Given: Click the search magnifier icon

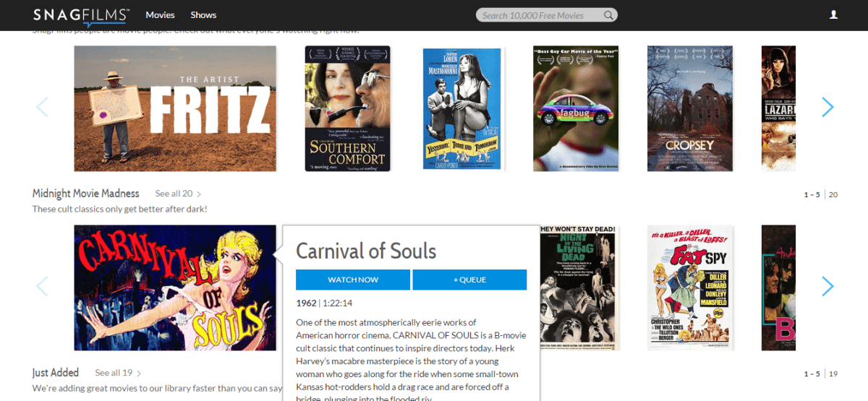Looking at the screenshot, I should (609, 14).
